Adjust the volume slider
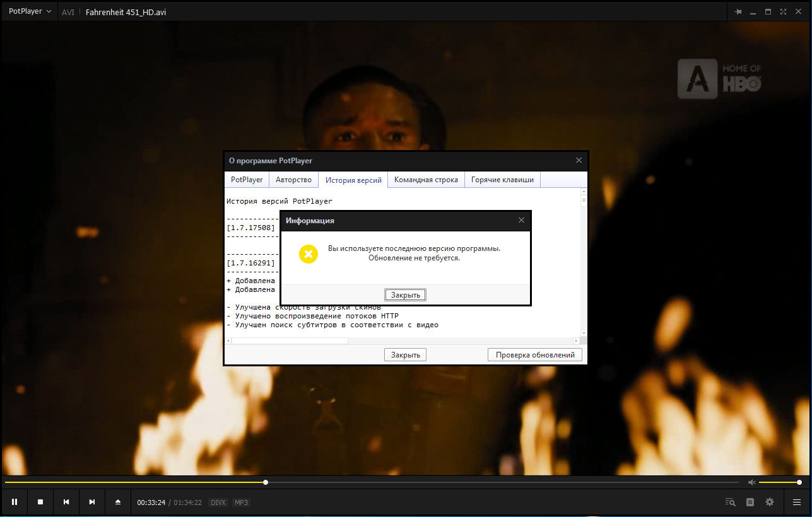The image size is (812, 517). (x=780, y=482)
